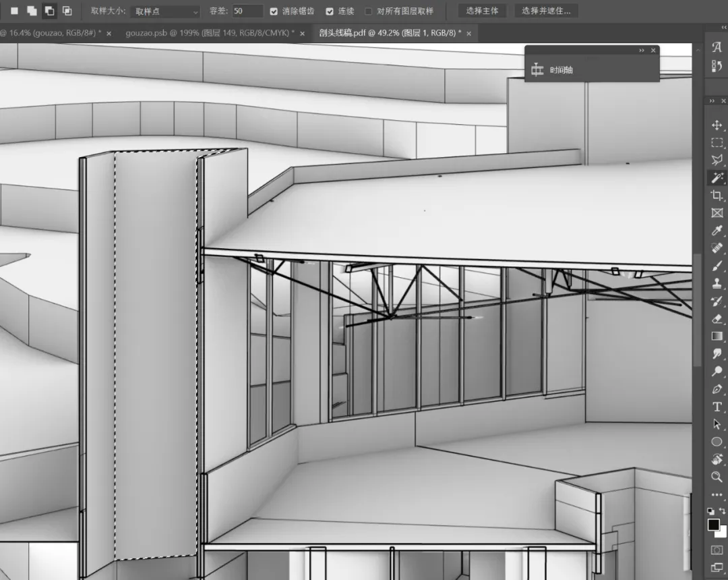Click the 选择并遮住 button
728x580 pixels.
tap(546, 11)
